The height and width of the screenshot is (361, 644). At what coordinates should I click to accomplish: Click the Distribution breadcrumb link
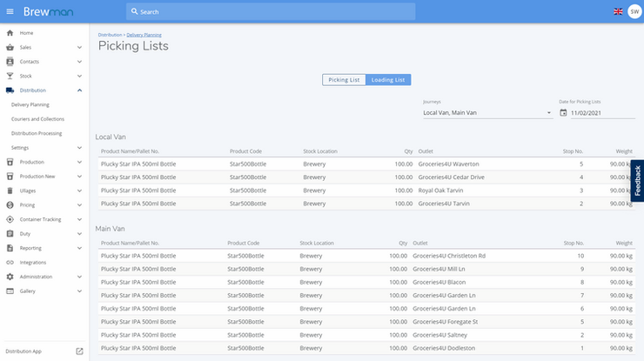[x=110, y=35]
